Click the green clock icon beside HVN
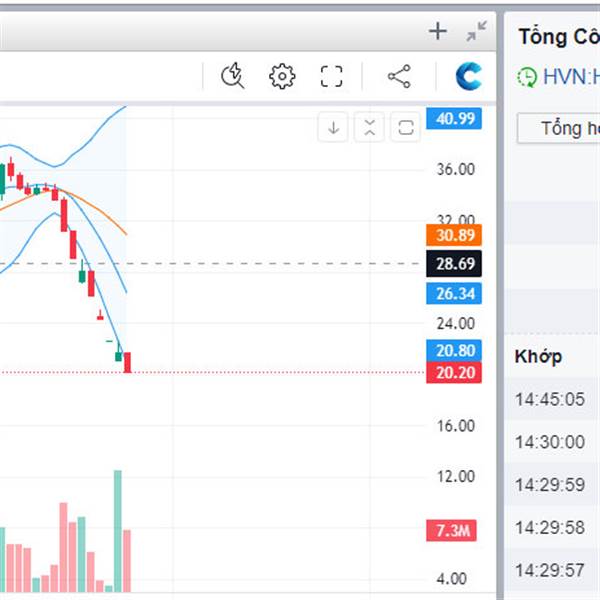 pos(527,76)
